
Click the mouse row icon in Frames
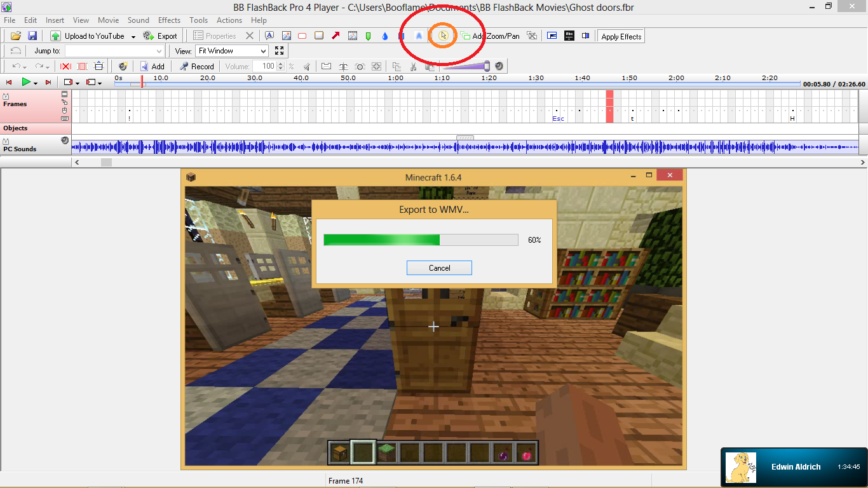(65, 110)
